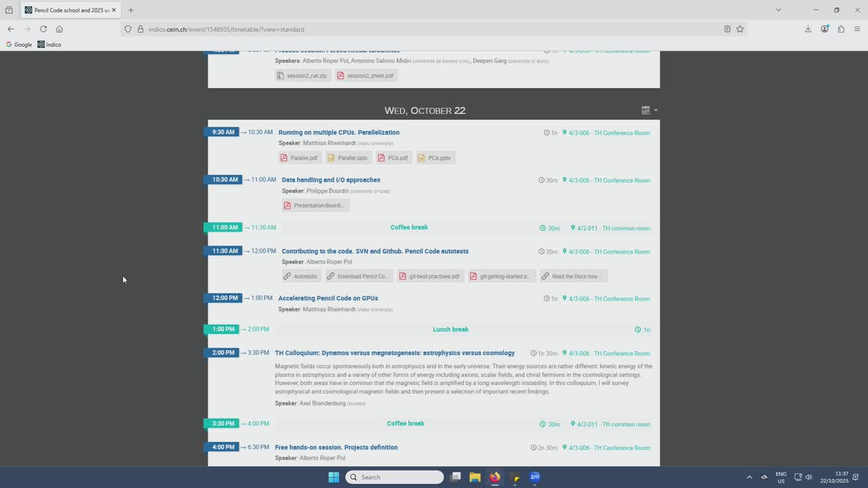Image resolution: width=868 pixels, height=488 pixels.
Task: Expand the list all tabs dropdown
Action: [778, 10]
